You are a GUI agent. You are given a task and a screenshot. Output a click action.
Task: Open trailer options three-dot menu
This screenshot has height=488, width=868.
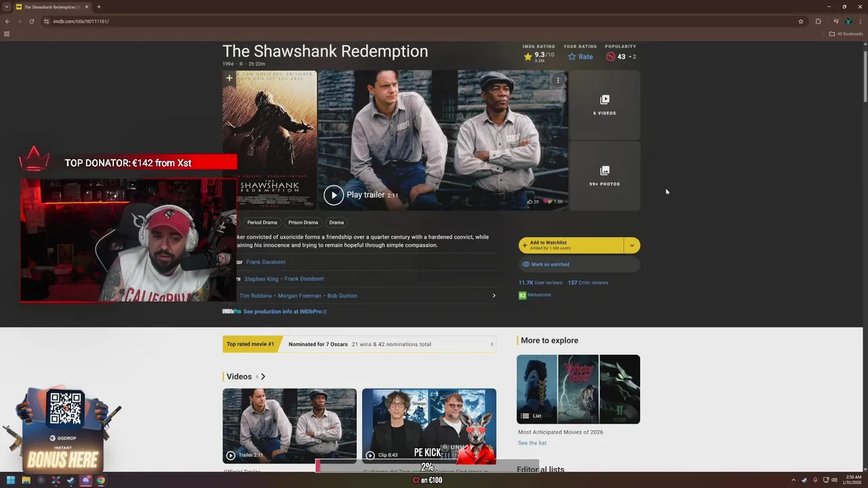[558, 80]
